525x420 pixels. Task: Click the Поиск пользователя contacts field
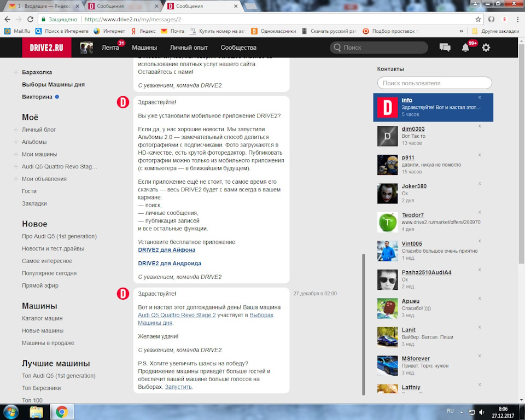pos(435,83)
